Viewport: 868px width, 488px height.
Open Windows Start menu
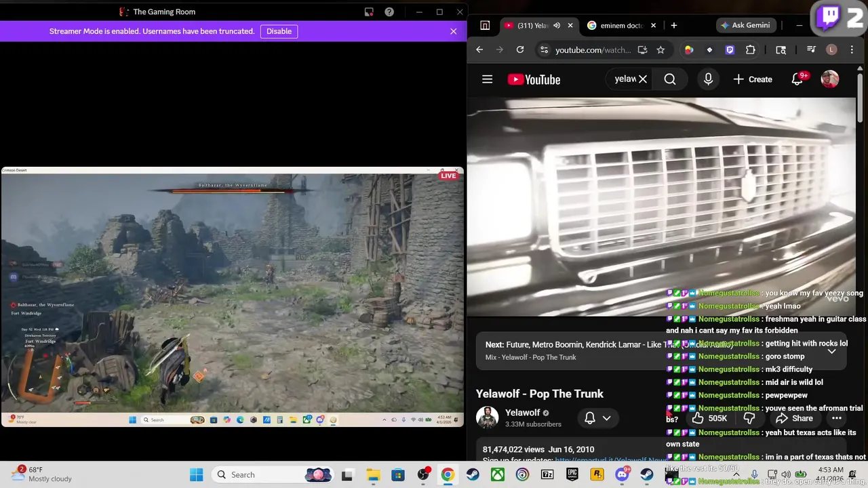click(196, 474)
